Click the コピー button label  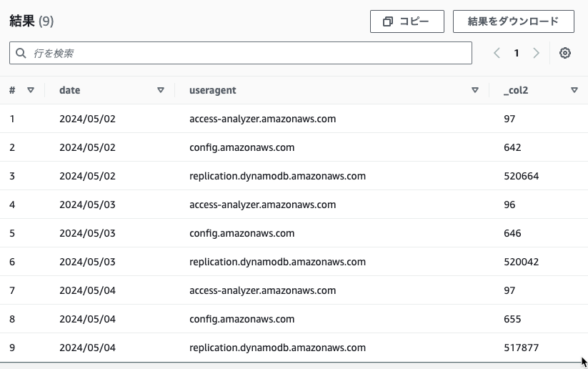414,21
